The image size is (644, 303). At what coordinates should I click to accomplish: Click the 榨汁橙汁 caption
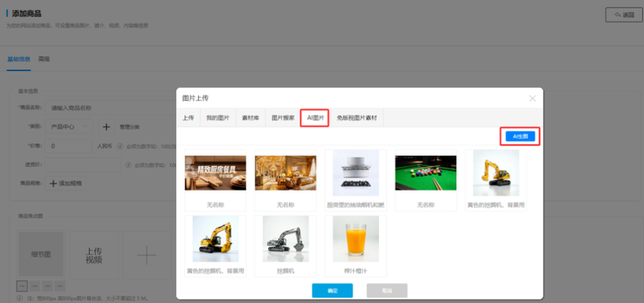tap(355, 271)
